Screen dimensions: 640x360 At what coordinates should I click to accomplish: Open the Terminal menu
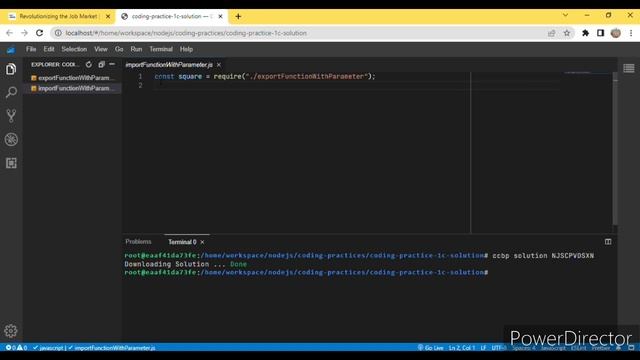pos(161,49)
